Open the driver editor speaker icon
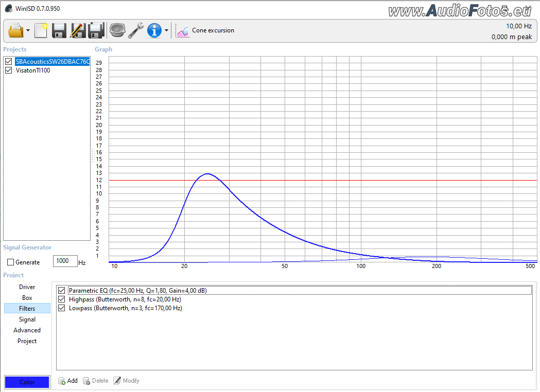540x392 pixels. 117,31
